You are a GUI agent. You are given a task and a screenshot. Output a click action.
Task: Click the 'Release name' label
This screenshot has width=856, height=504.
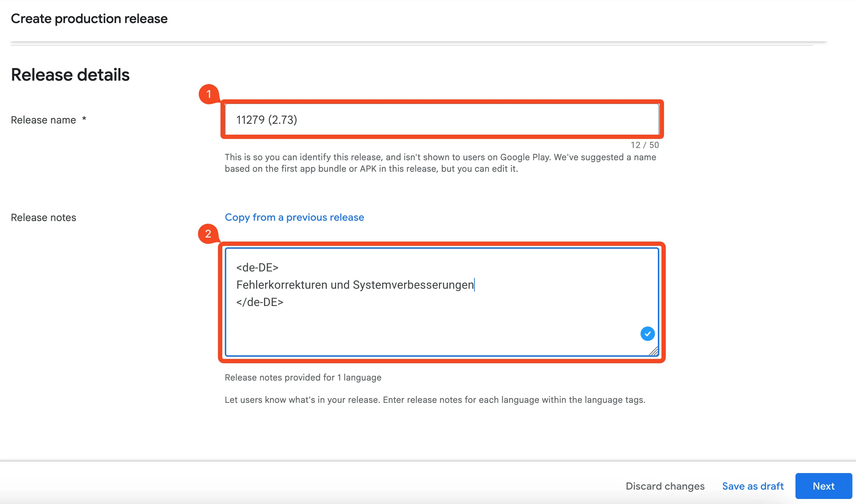43,120
